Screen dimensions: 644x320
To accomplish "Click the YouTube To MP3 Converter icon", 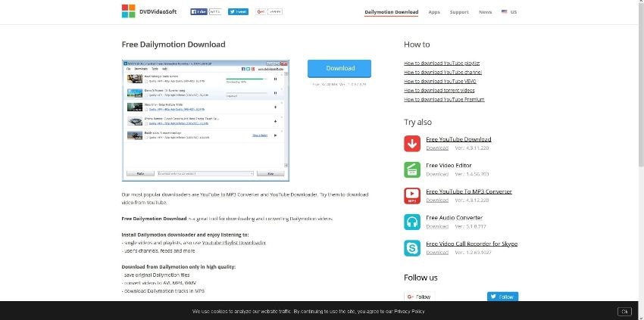I will click(412, 196).
